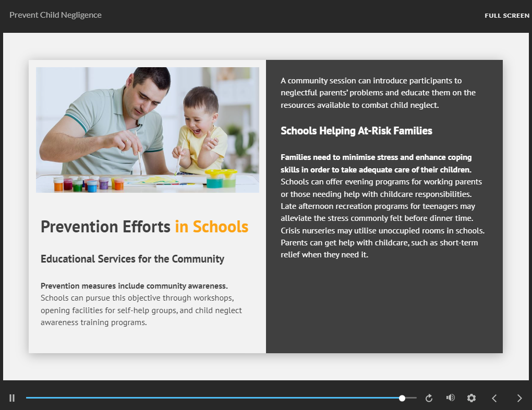Click the "Prevent Child Negligence" course title
The height and width of the screenshot is (410, 532).
coord(55,15)
